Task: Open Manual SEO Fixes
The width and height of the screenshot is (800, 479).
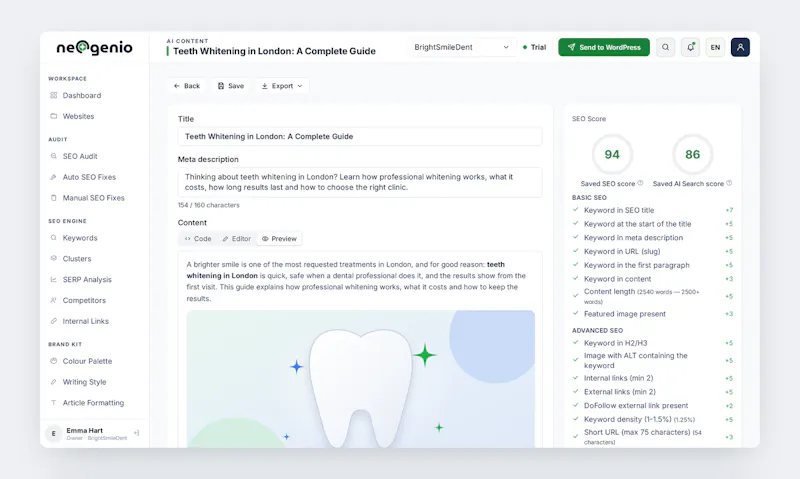Action: tap(93, 198)
